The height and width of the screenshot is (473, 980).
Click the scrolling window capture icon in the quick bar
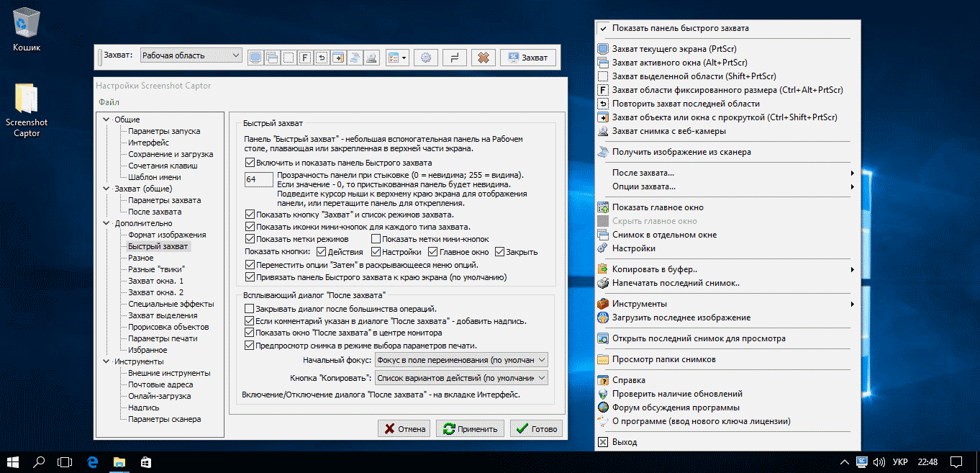[x=338, y=58]
